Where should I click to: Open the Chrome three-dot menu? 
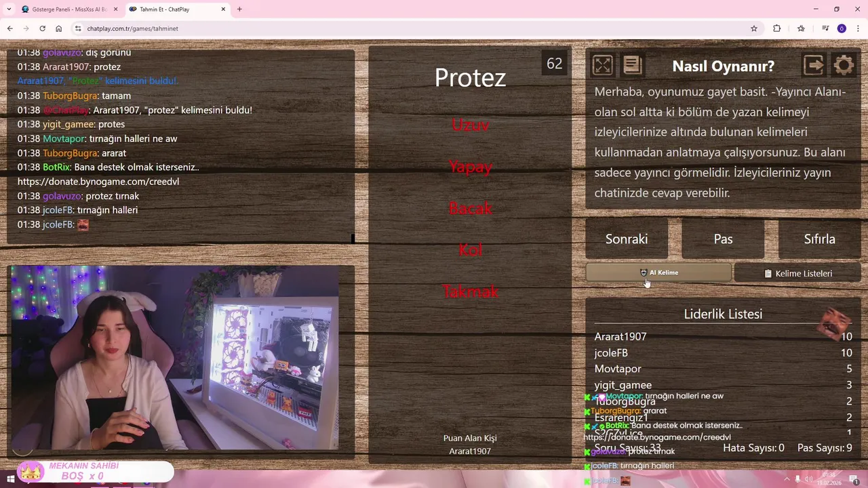coord(858,28)
